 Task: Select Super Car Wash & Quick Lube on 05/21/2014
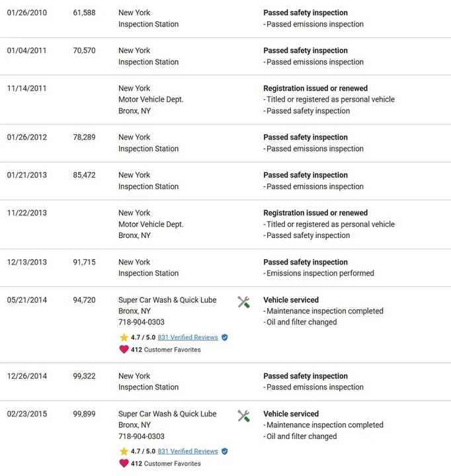[167, 300]
